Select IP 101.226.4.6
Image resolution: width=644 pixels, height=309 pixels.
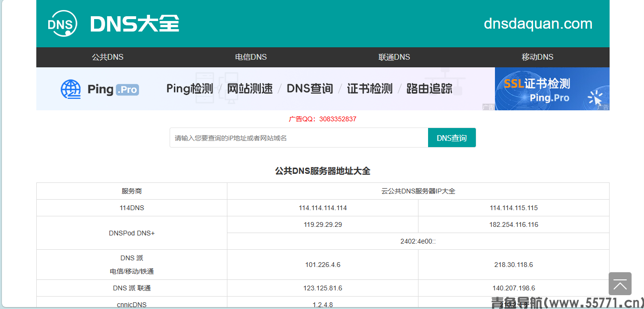click(323, 265)
